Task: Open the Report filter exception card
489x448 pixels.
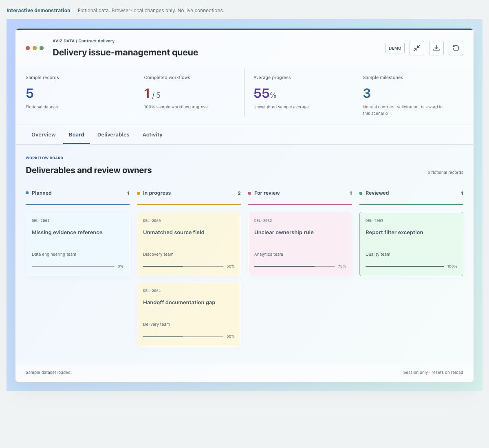Action: [x=411, y=244]
